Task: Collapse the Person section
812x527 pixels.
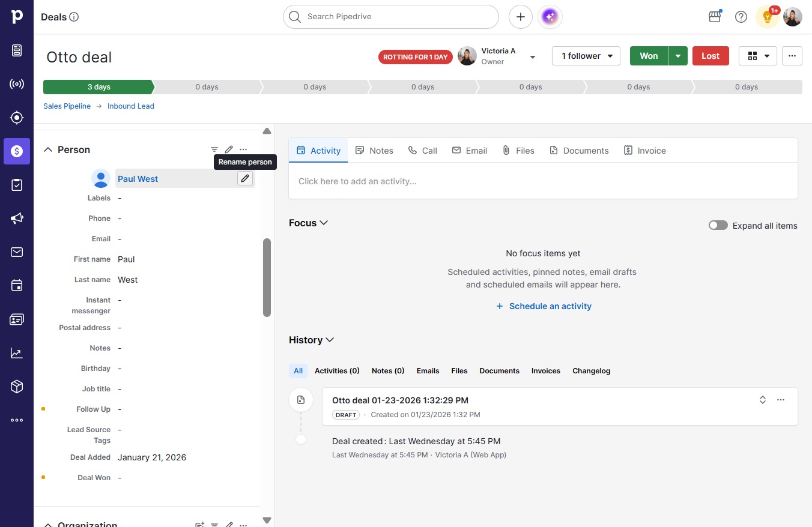Action: [48, 149]
